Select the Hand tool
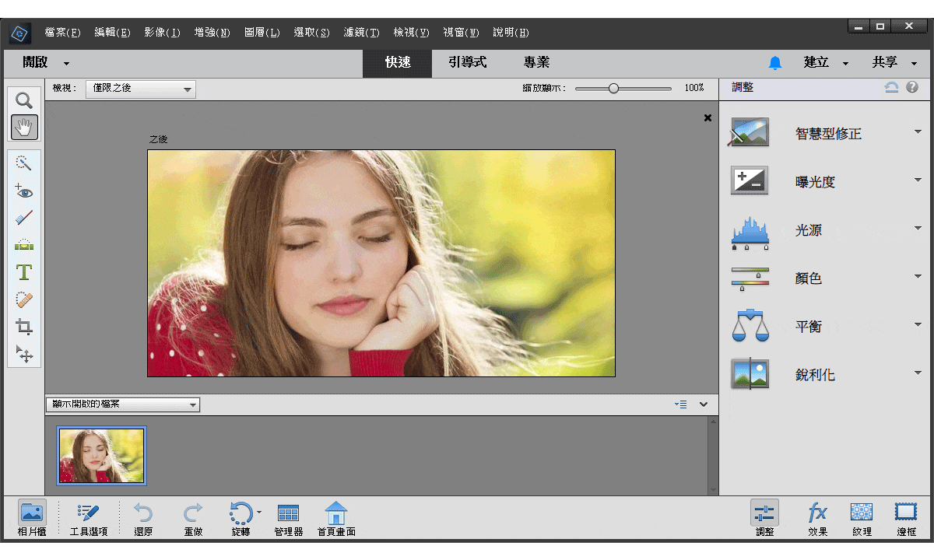 pyautogui.click(x=24, y=127)
